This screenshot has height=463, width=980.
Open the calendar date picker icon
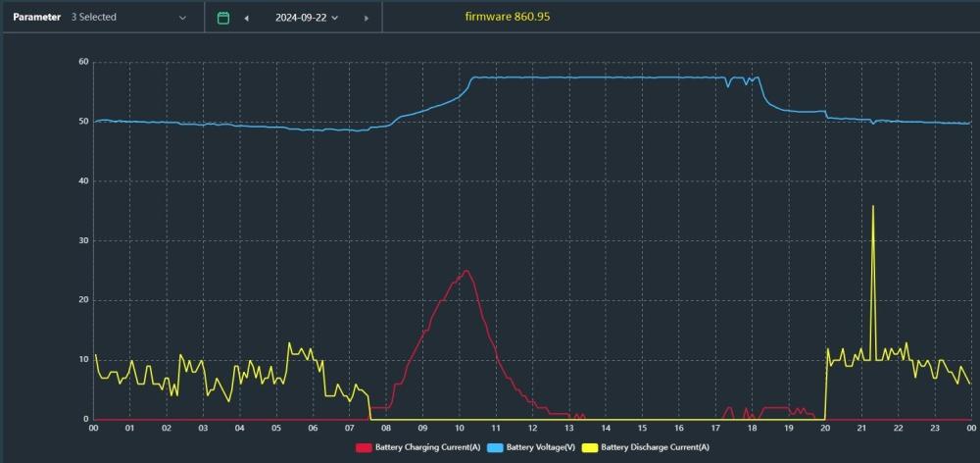coord(223,18)
